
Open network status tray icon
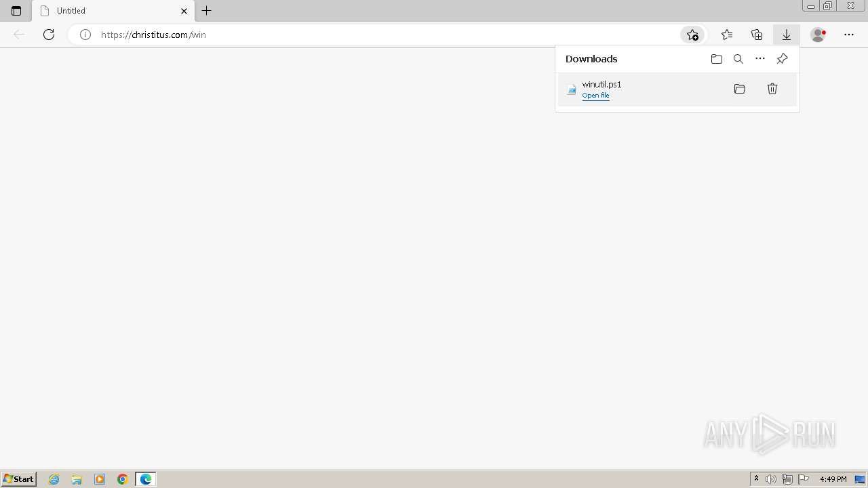787,479
